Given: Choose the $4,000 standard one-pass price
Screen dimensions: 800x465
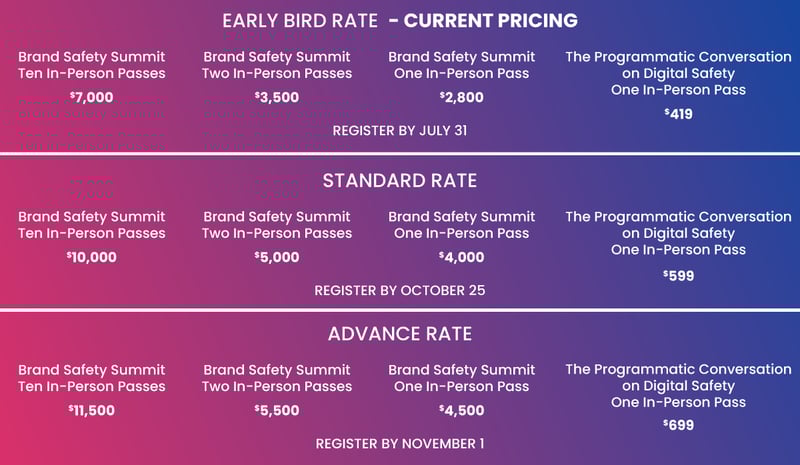Looking at the screenshot, I should [461, 257].
